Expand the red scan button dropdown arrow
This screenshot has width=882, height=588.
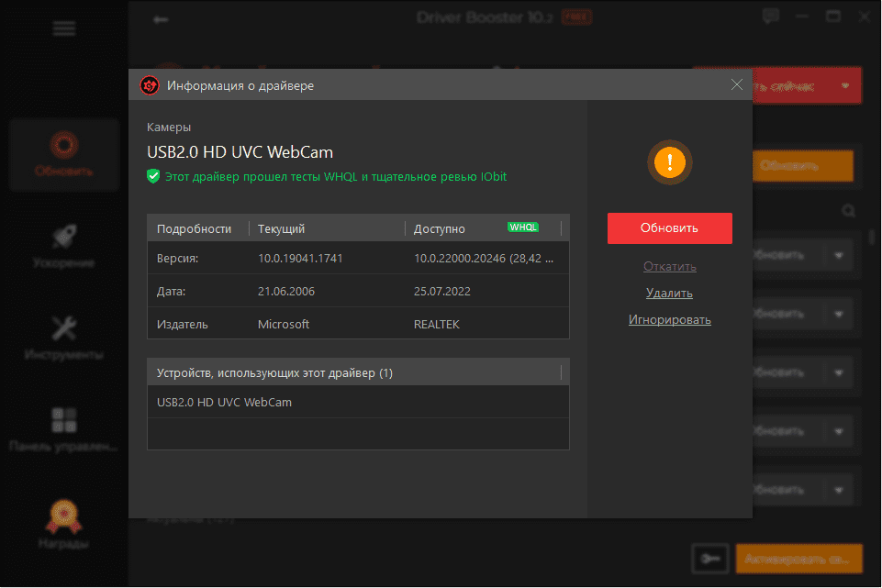click(845, 85)
